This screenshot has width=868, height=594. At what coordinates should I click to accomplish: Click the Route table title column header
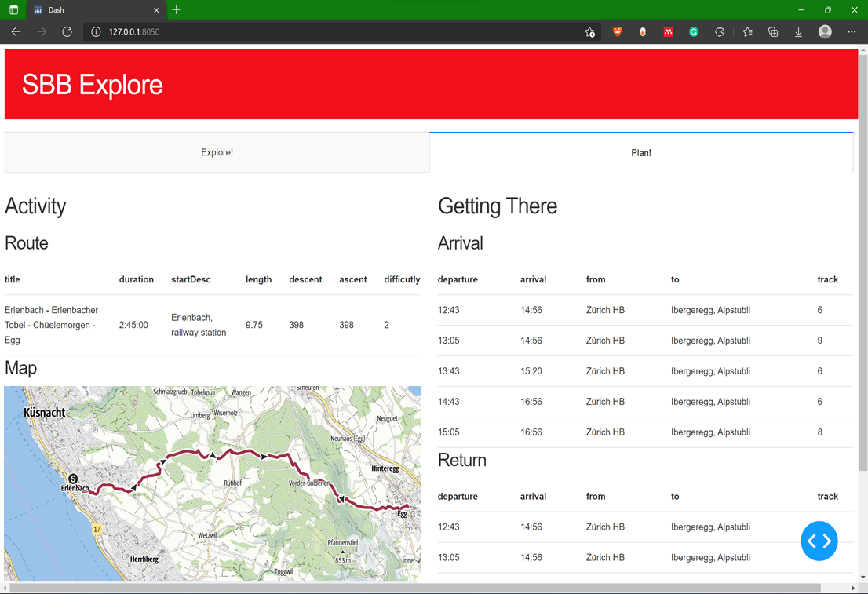point(13,279)
